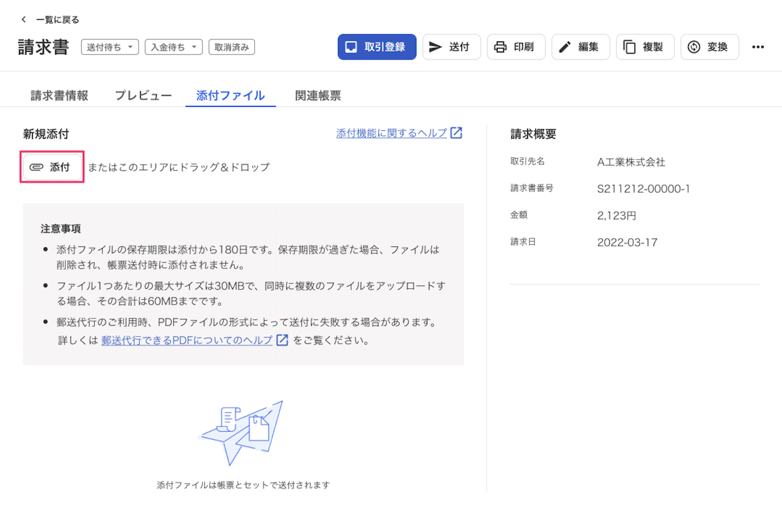Open the 入金待ち status dropdown

[174, 47]
